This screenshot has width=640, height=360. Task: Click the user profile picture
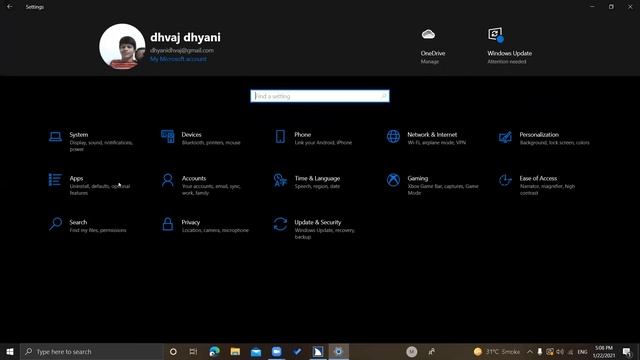coord(122,46)
